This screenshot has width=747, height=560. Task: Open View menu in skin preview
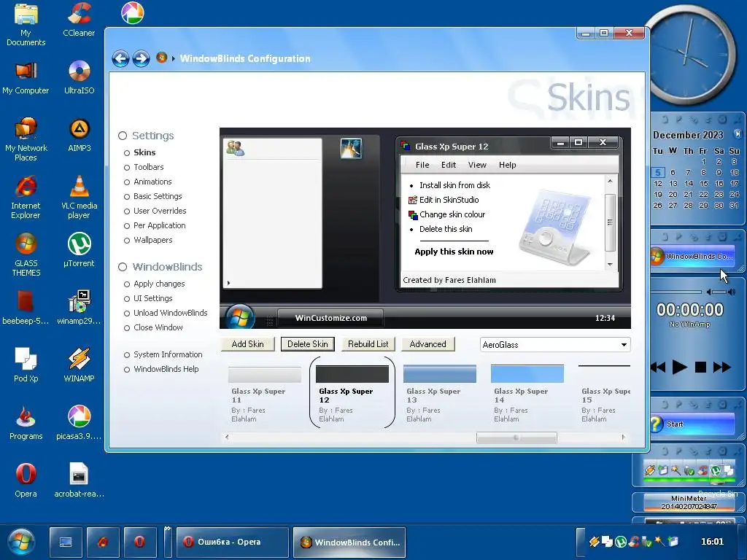(477, 165)
